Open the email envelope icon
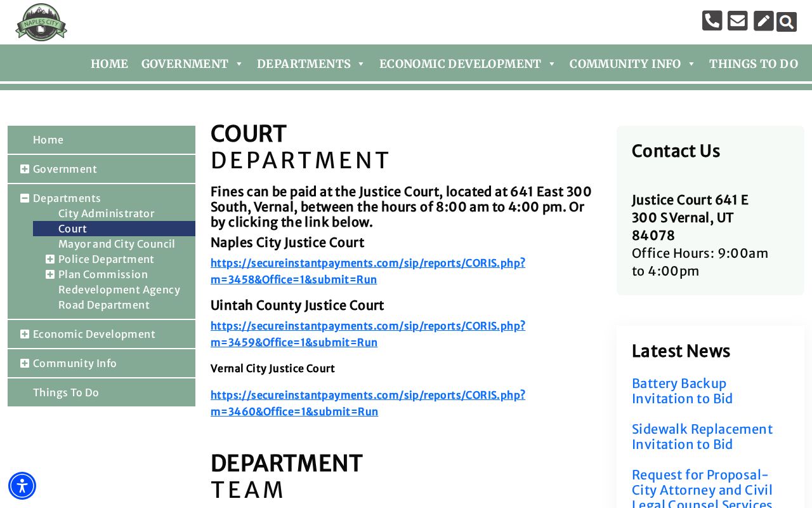The height and width of the screenshot is (508, 812). [x=737, y=21]
